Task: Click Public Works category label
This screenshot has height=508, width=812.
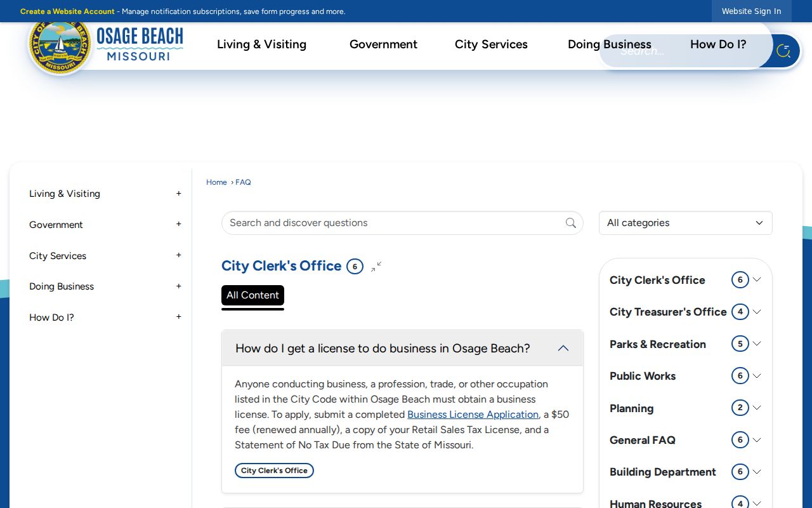Action: click(643, 376)
